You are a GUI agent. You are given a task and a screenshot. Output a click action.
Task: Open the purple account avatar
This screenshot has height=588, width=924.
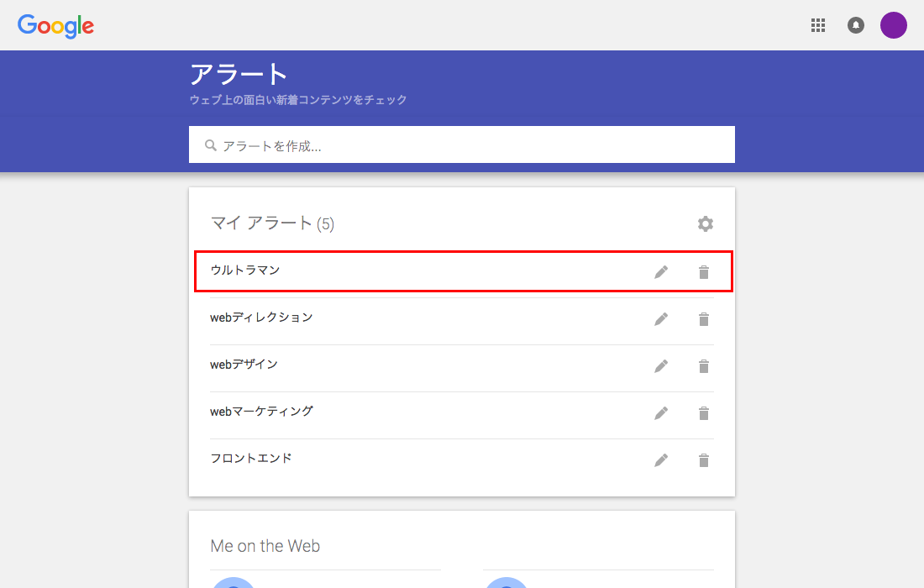pyautogui.click(x=894, y=25)
